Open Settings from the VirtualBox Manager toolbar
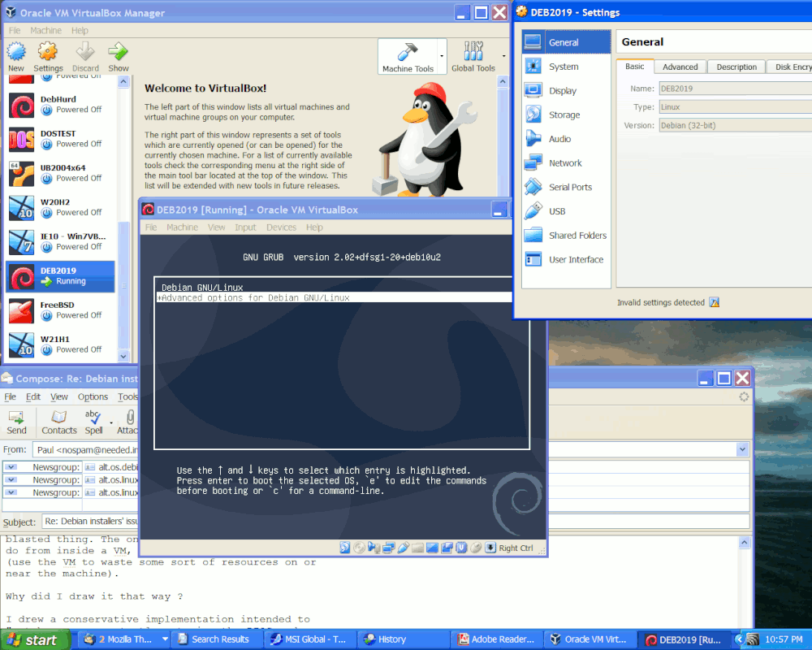812x650 pixels. [48, 58]
